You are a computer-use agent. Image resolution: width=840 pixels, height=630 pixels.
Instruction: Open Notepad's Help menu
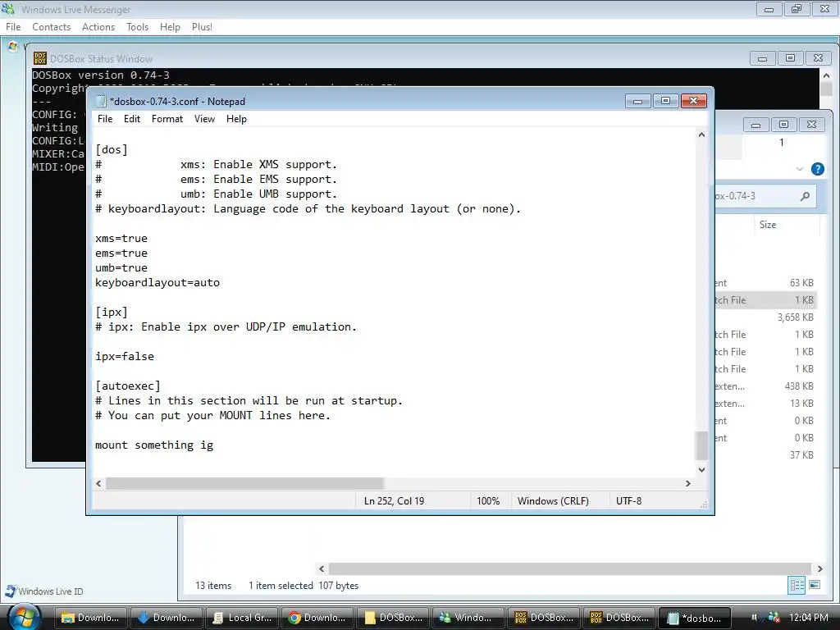point(236,119)
